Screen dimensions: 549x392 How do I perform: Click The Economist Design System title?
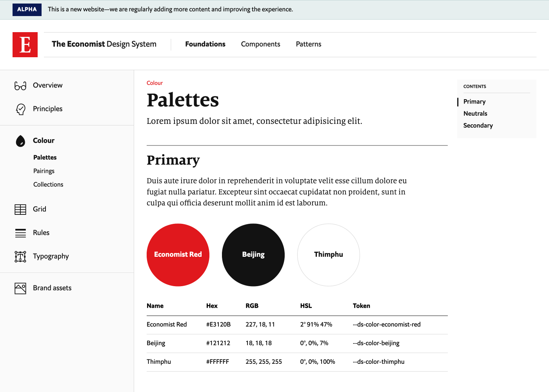pyautogui.click(x=104, y=44)
